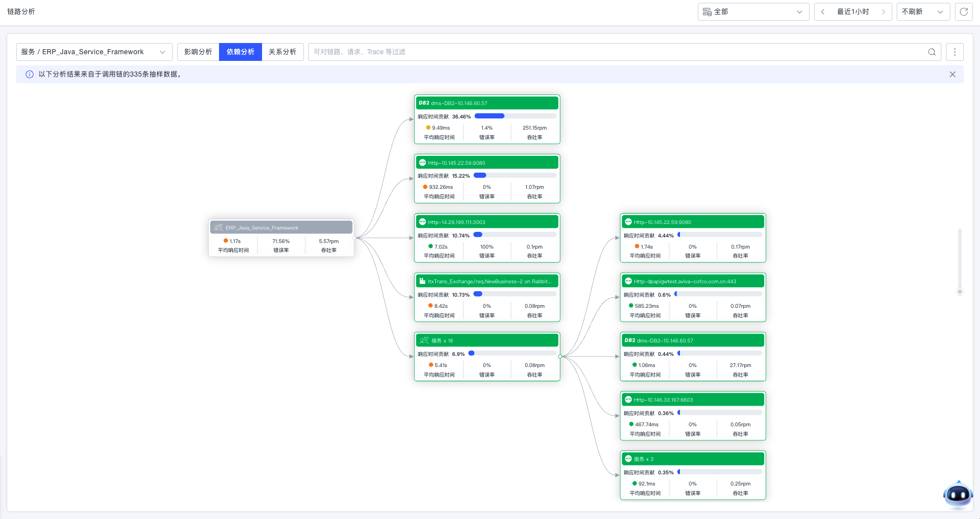980x519 pixels.
Task: Click the trace filter search input
Action: [x=615, y=52]
